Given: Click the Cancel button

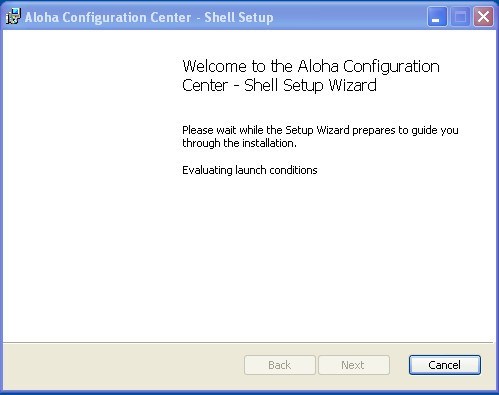Looking at the screenshot, I should click(445, 365).
